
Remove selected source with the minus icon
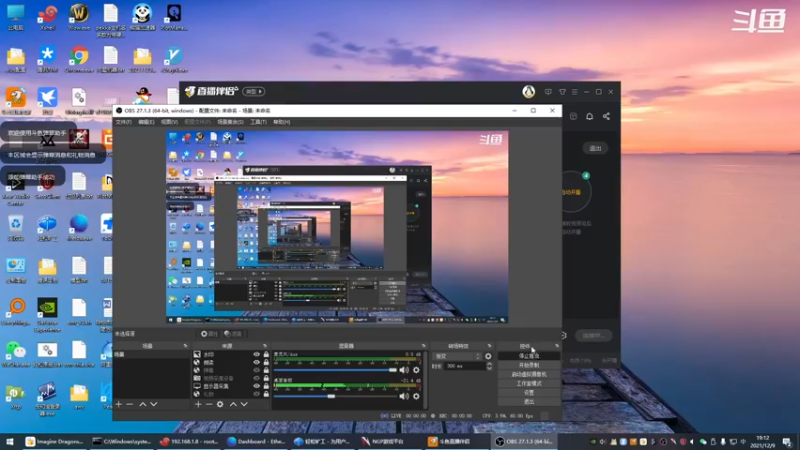[209, 404]
